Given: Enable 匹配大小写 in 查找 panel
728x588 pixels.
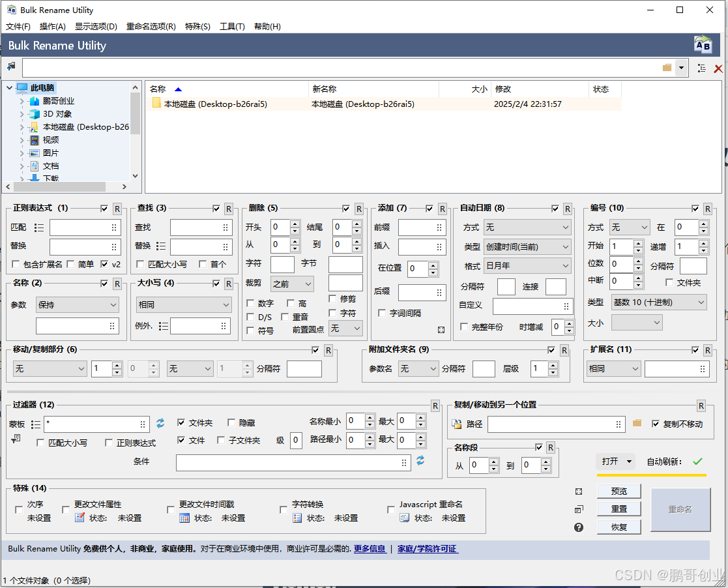Looking at the screenshot, I should tap(140, 264).
